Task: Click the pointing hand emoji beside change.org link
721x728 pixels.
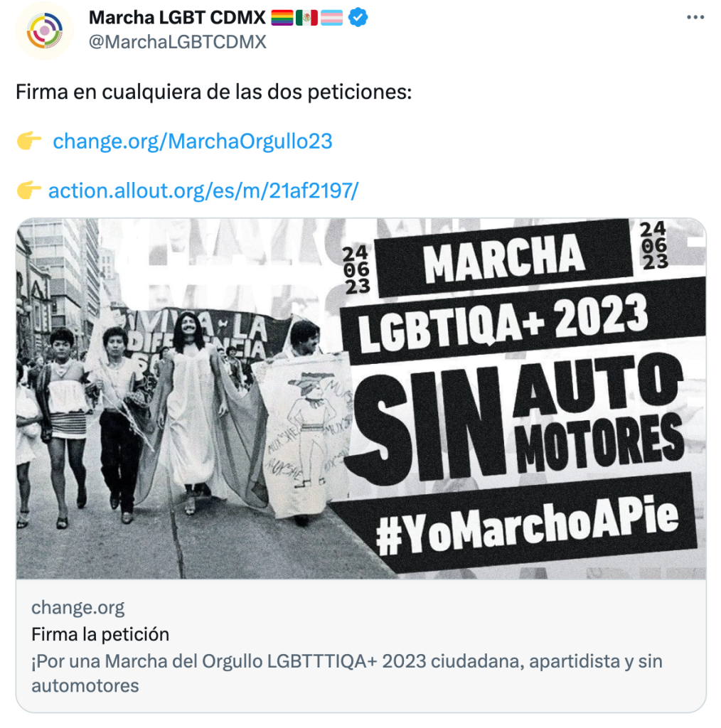Action: click(x=28, y=141)
